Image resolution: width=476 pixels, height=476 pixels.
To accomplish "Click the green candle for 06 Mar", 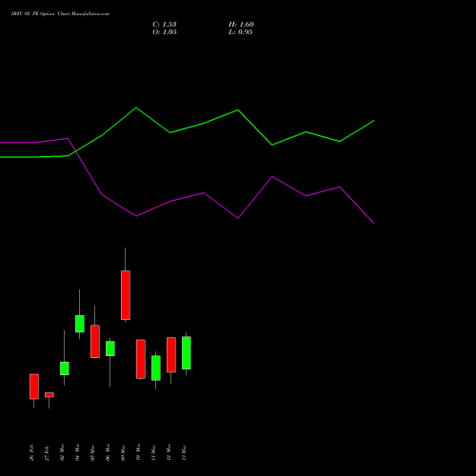I will [x=110, y=348].
